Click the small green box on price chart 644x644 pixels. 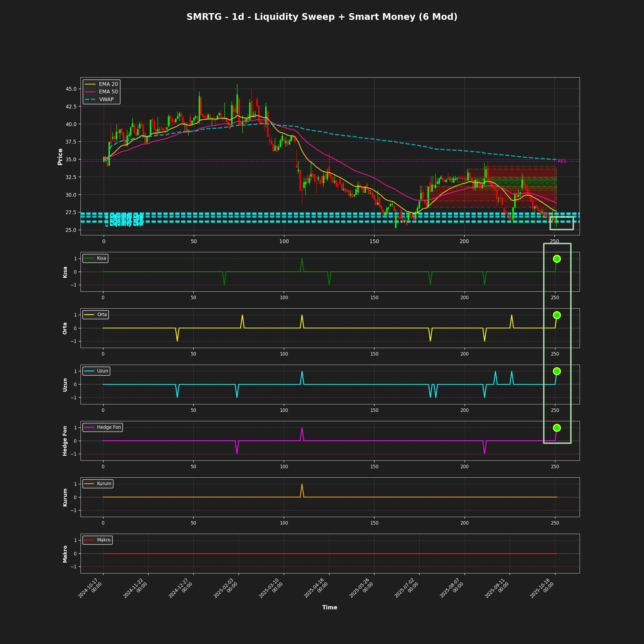point(562,223)
